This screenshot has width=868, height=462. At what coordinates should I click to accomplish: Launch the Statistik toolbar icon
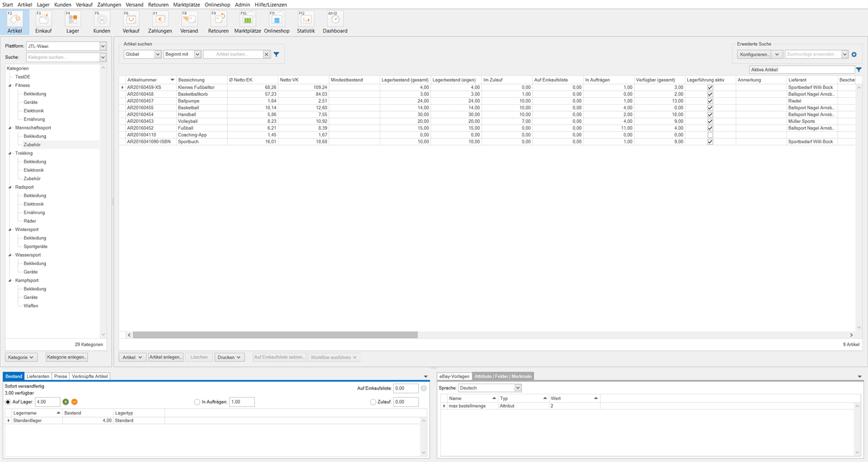click(x=306, y=22)
